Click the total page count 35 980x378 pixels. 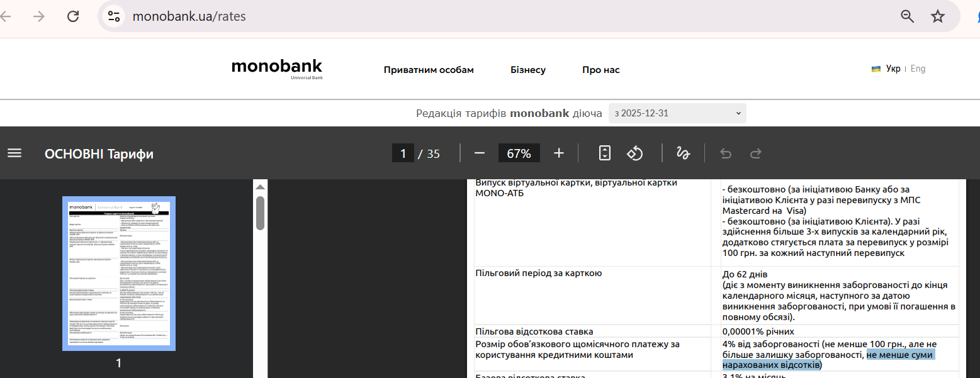click(x=434, y=153)
